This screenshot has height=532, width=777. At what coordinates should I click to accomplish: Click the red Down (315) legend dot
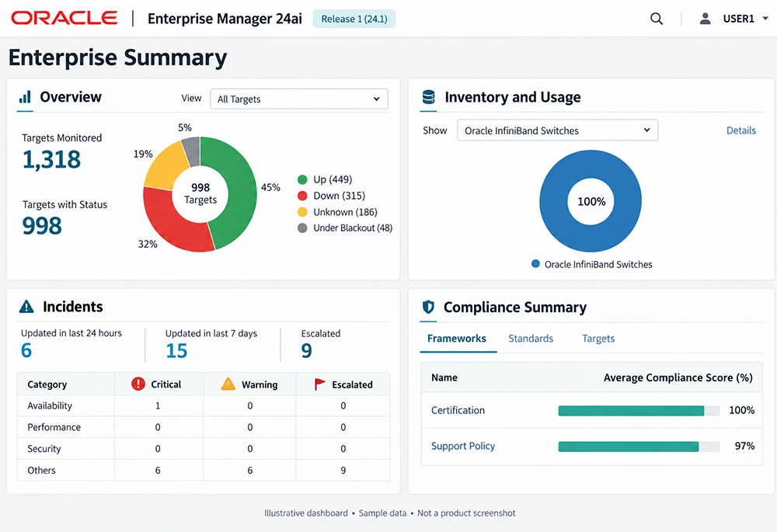coord(302,196)
